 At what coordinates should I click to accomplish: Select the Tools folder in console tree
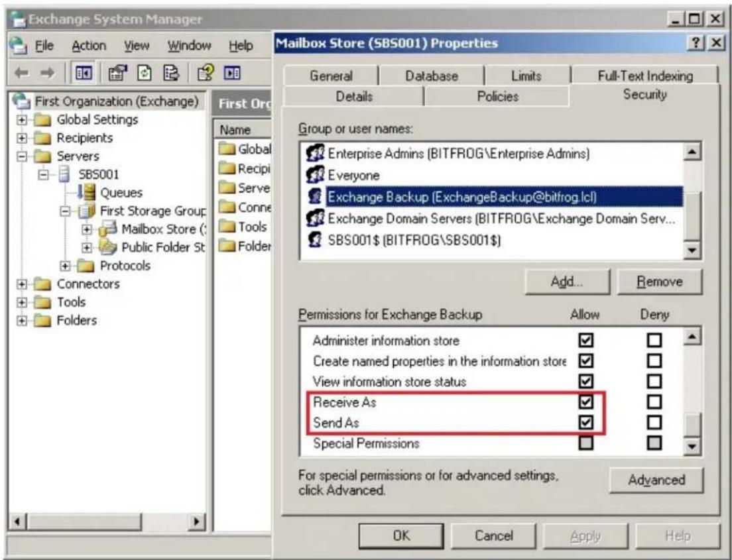(71, 302)
